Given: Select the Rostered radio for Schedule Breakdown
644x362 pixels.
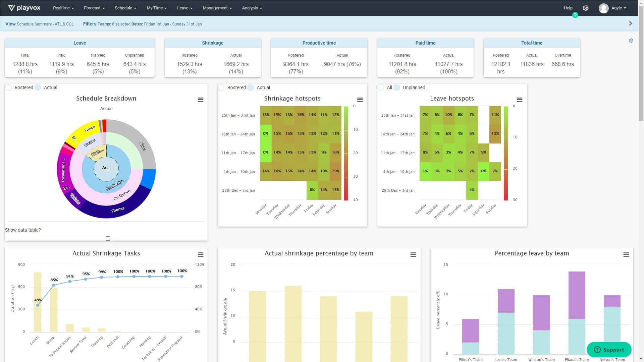Looking at the screenshot, I should [x=9, y=87].
